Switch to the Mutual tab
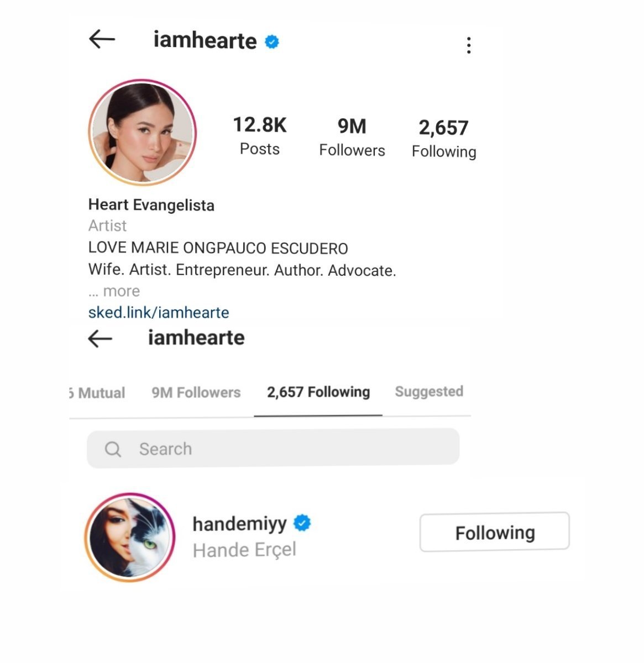 tap(97, 393)
